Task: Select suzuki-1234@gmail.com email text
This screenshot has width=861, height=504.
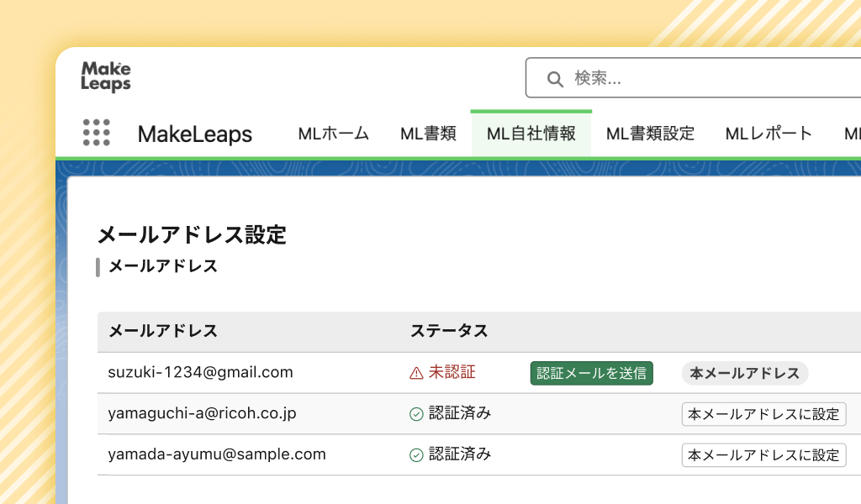Action: click(x=200, y=372)
